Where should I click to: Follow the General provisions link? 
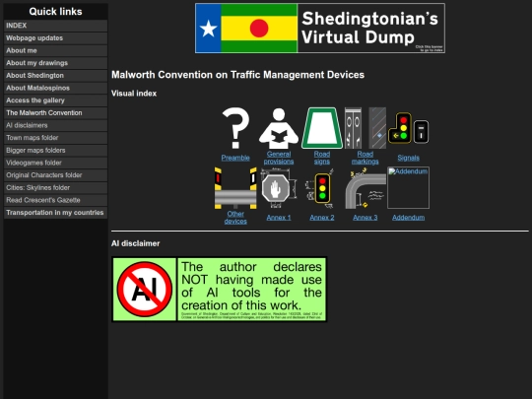tap(279, 158)
